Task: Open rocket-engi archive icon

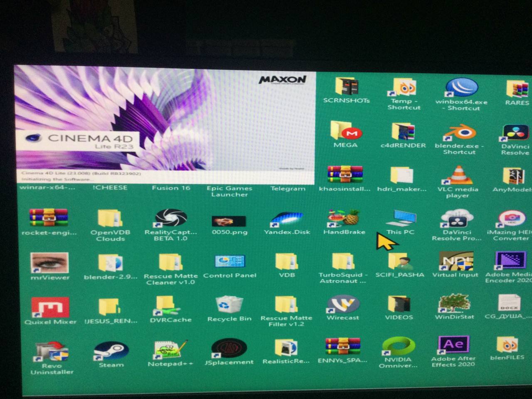Action: 49,218
